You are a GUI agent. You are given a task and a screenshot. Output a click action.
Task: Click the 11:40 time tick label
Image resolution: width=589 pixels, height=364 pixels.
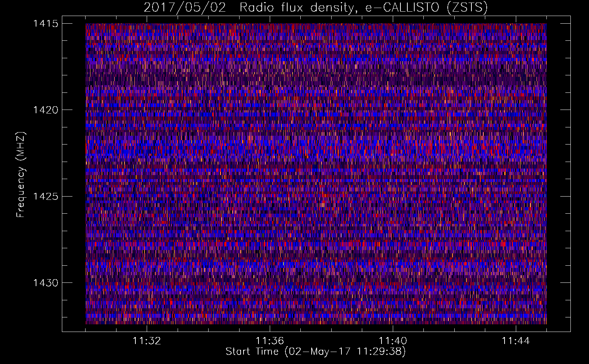[x=393, y=341]
